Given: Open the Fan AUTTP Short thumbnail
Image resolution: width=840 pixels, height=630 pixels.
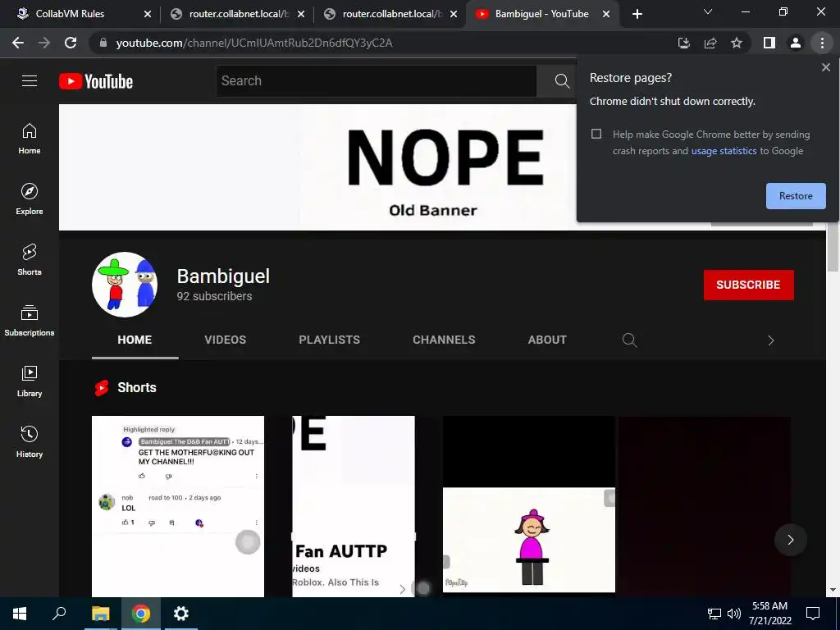Looking at the screenshot, I should click(354, 506).
